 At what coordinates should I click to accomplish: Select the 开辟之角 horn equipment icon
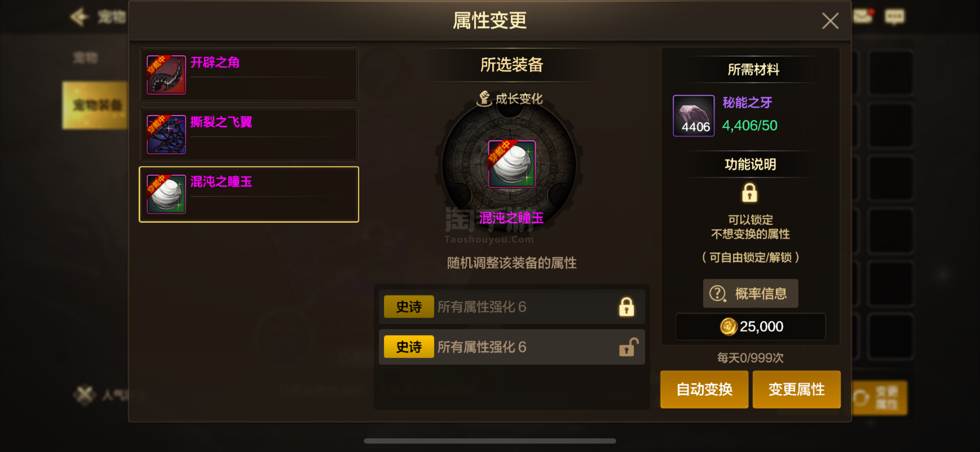[166, 75]
